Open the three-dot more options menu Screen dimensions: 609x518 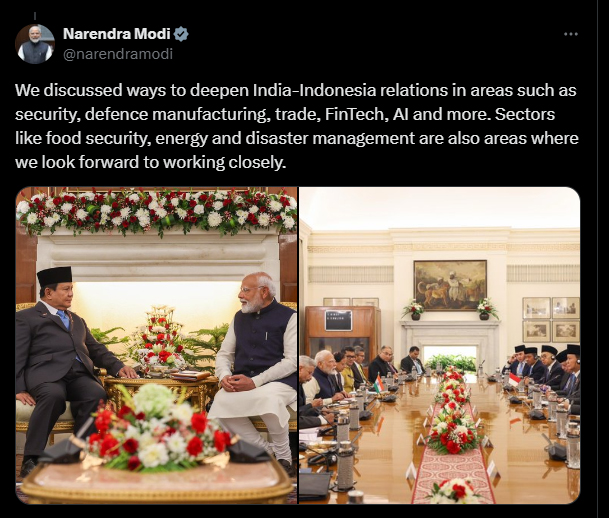[x=571, y=34]
